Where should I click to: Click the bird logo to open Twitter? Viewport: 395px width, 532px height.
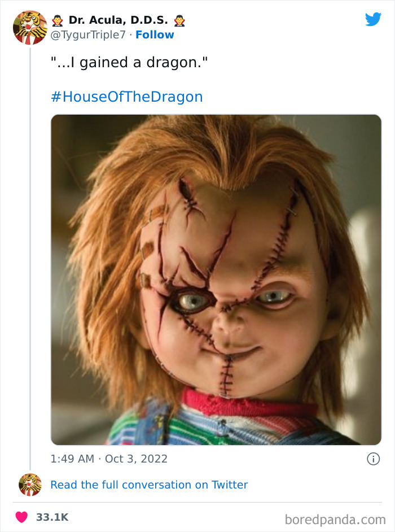pos(374,19)
